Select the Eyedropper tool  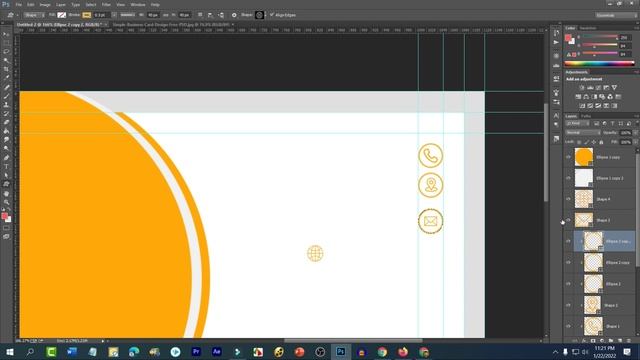6,78
